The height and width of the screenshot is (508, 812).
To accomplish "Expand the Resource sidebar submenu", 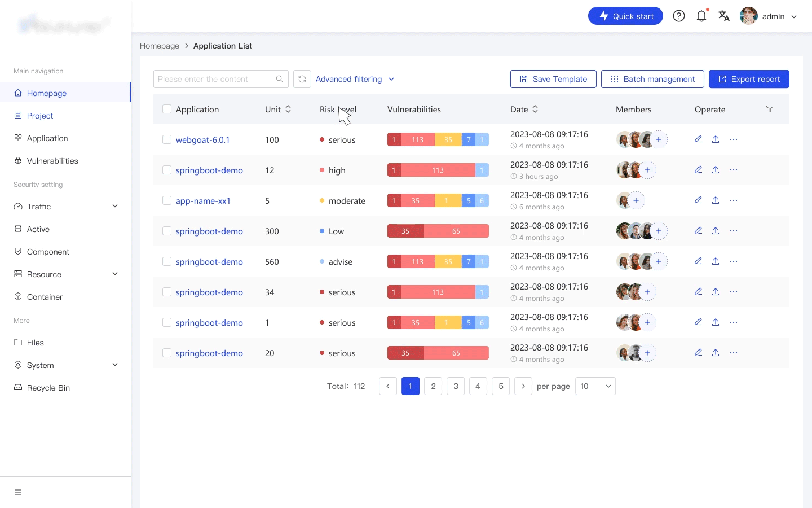I will coord(115,274).
